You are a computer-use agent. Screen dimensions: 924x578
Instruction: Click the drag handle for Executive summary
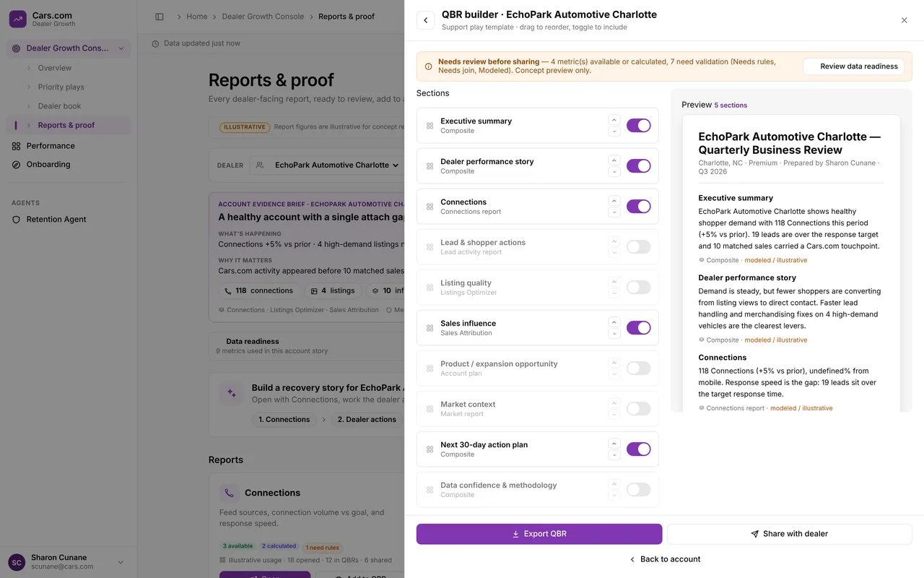pos(430,126)
